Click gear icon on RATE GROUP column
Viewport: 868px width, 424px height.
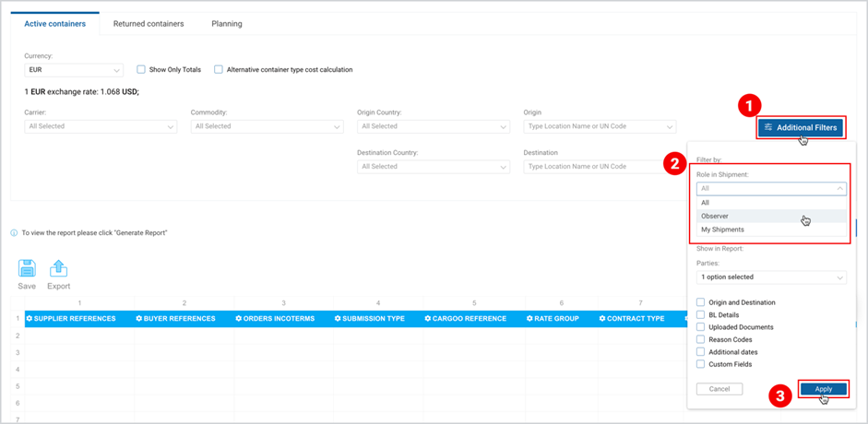530,319
